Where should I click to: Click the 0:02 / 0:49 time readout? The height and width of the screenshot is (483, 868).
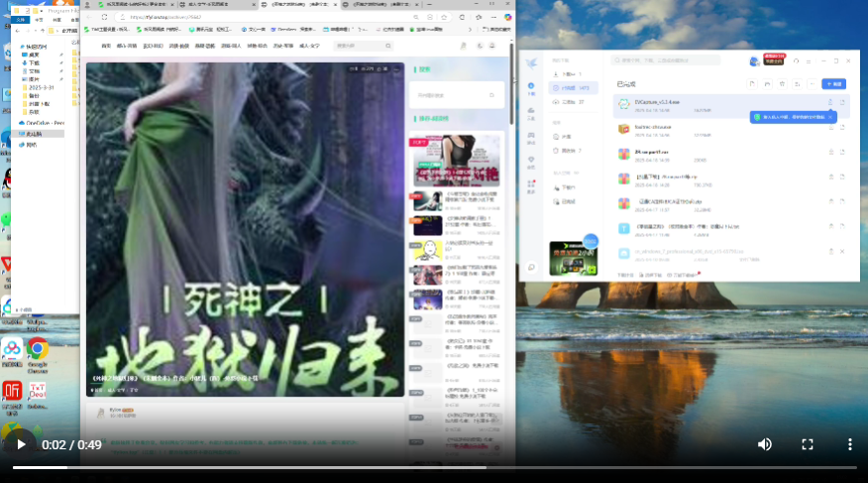pyautogui.click(x=71, y=444)
